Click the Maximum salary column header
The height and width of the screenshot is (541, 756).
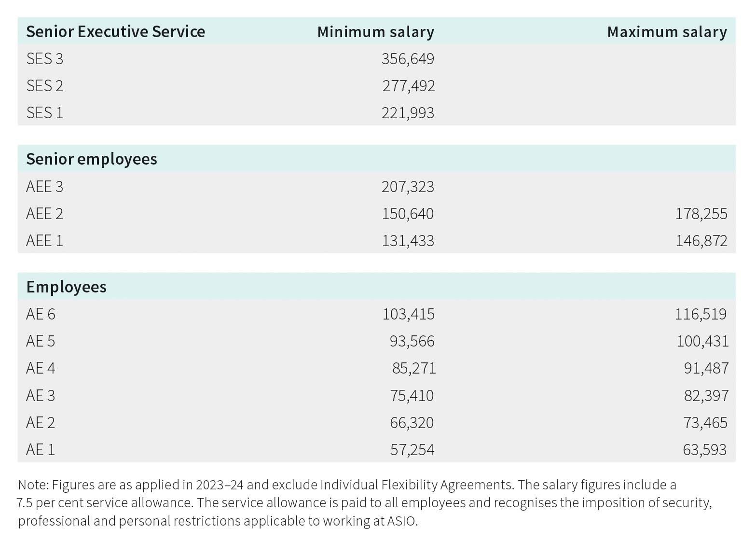coord(667,32)
